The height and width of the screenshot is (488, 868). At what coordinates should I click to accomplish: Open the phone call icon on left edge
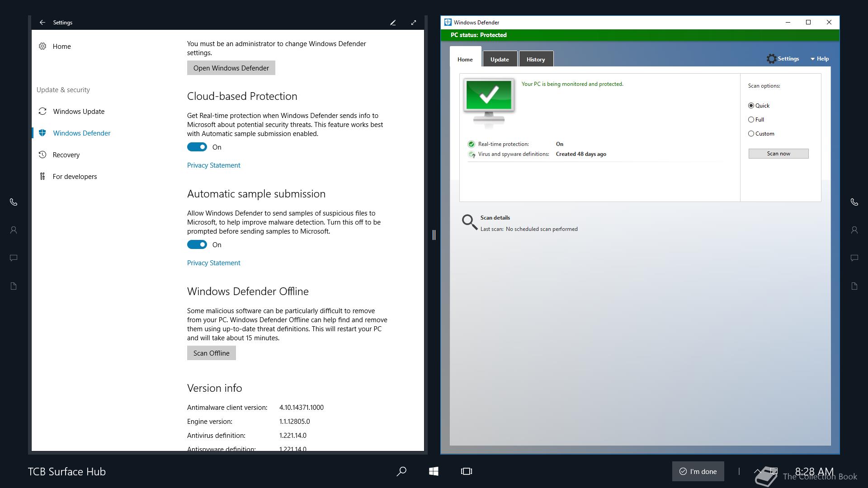14,202
